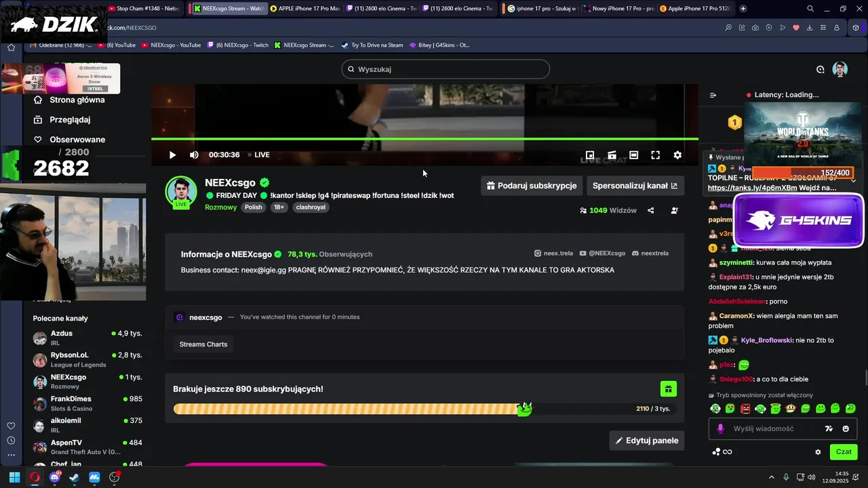Open the Rozmowy category link
The height and width of the screenshot is (488, 868).
220,207
